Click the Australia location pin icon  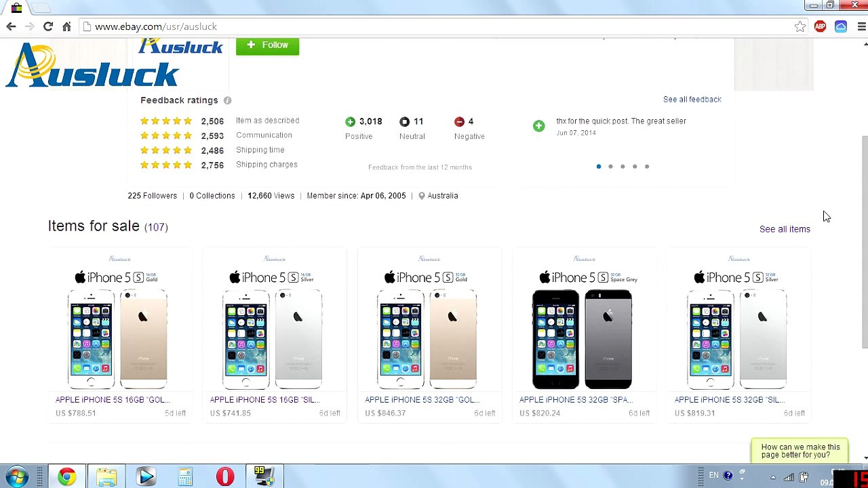pos(422,196)
